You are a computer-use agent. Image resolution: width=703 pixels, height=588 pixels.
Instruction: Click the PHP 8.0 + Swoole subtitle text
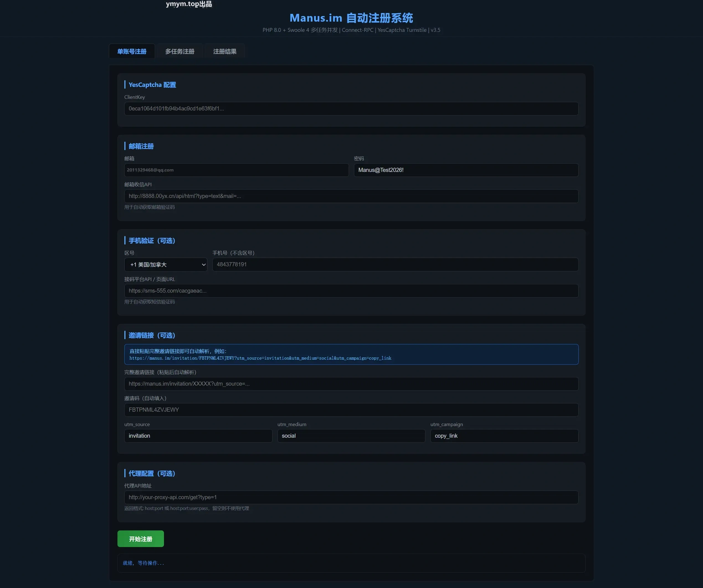tap(351, 30)
